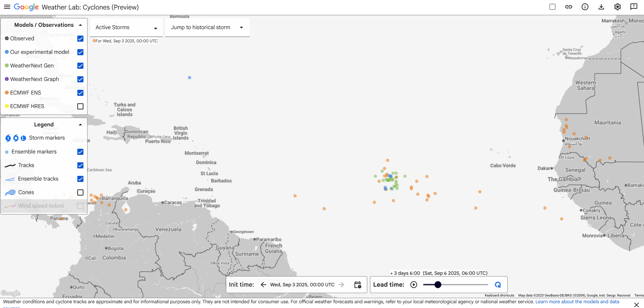
Task: Click the 'ECMWF HRES' label
Action: (x=27, y=106)
